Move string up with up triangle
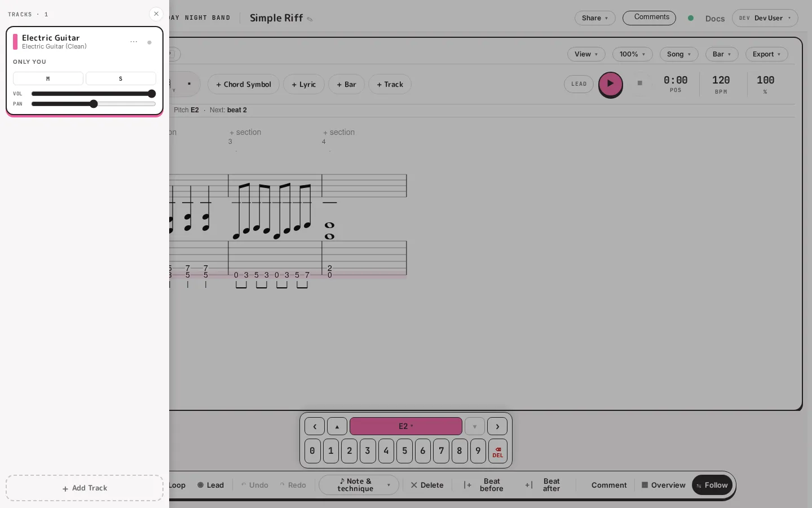 tap(337, 426)
